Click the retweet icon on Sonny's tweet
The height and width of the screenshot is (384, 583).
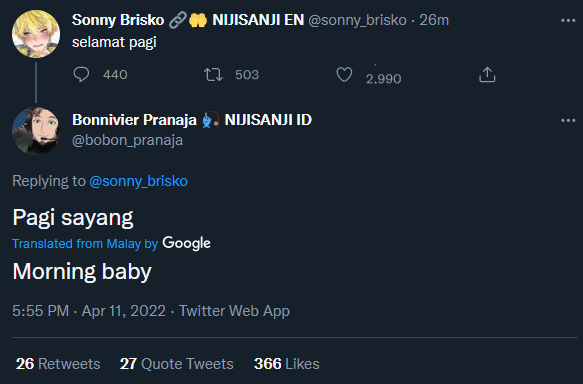pos(213,75)
